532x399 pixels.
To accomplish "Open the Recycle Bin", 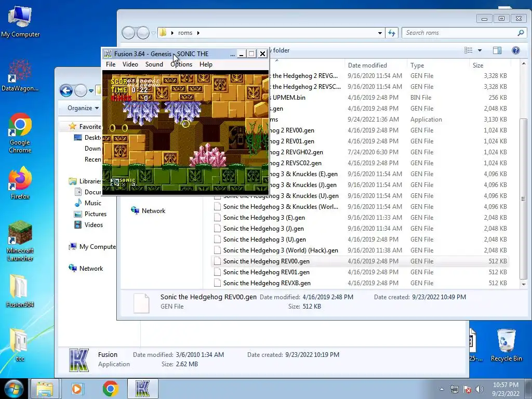I will pos(506,345).
